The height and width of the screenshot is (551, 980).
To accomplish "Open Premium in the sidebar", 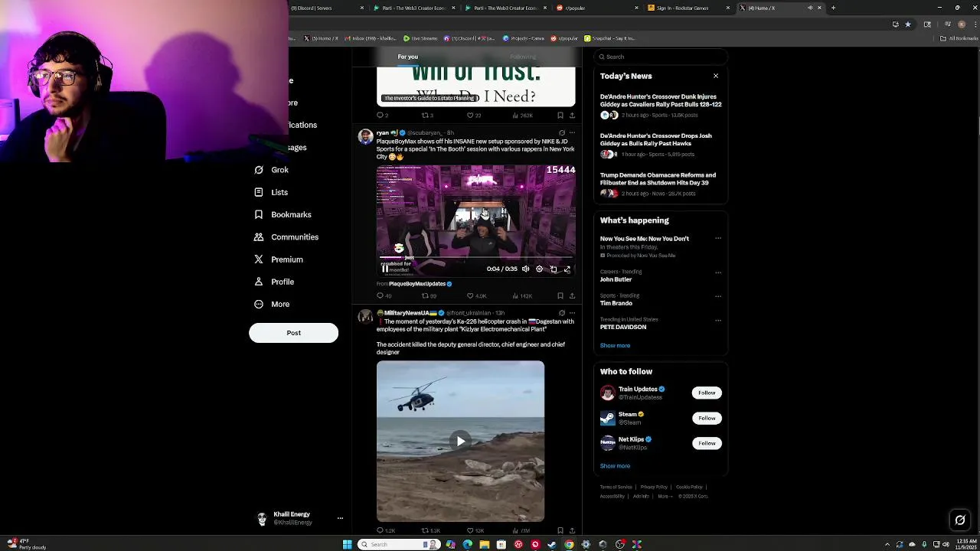I will click(279, 259).
